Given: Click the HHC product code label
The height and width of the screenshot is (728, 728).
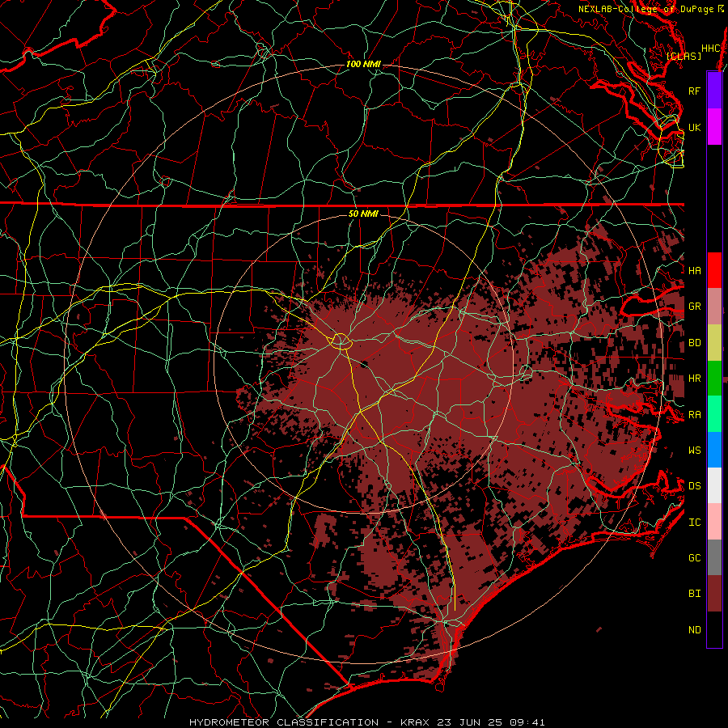Looking at the screenshot, I should (711, 48).
